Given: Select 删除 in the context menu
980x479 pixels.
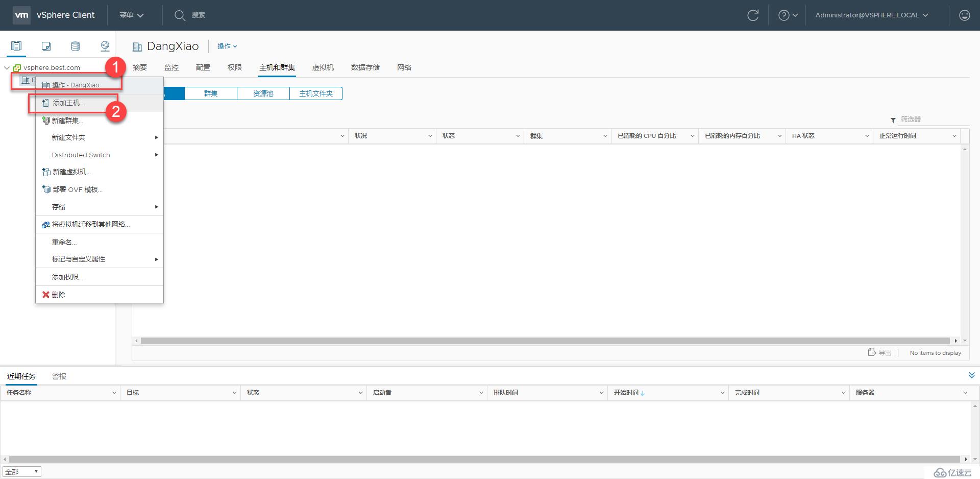Looking at the screenshot, I should pos(100,295).
